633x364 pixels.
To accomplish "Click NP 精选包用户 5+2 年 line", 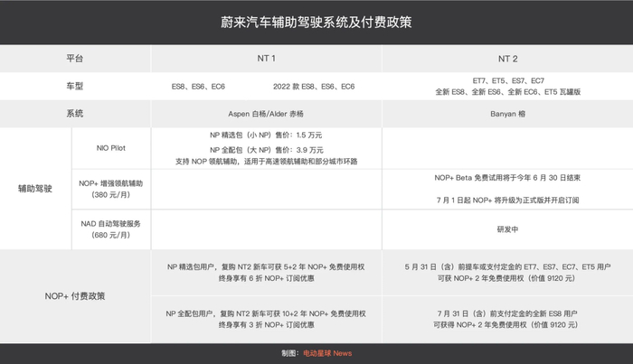I will [266, 266].
